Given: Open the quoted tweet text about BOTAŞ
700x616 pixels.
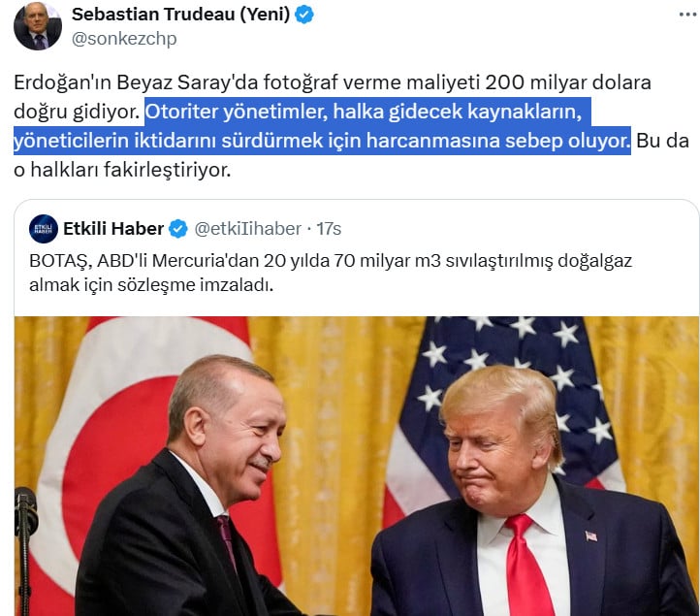Looking at the screenshot, I should pos(331,273).
